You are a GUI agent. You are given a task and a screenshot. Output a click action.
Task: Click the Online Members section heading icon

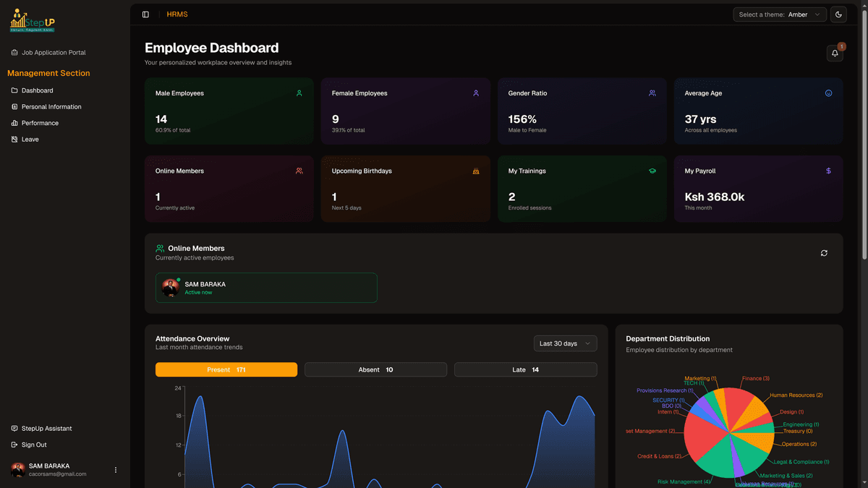pos(161,249)
